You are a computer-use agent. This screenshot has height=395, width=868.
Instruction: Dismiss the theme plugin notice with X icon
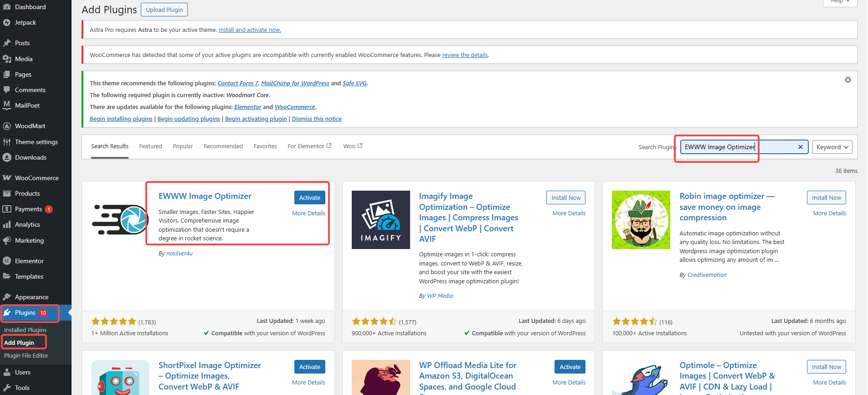tap(848, 80)
